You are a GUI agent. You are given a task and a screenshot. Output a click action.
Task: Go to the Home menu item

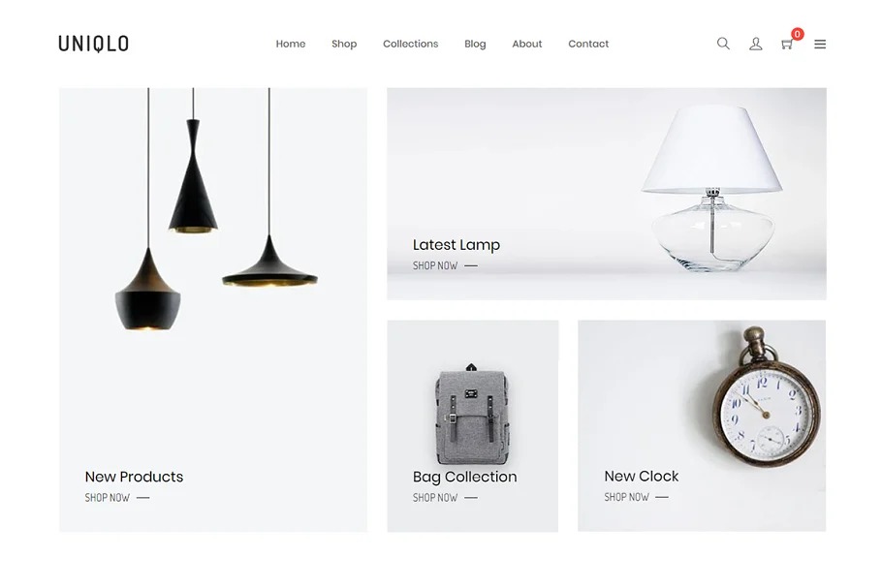(x=290, y=44)
